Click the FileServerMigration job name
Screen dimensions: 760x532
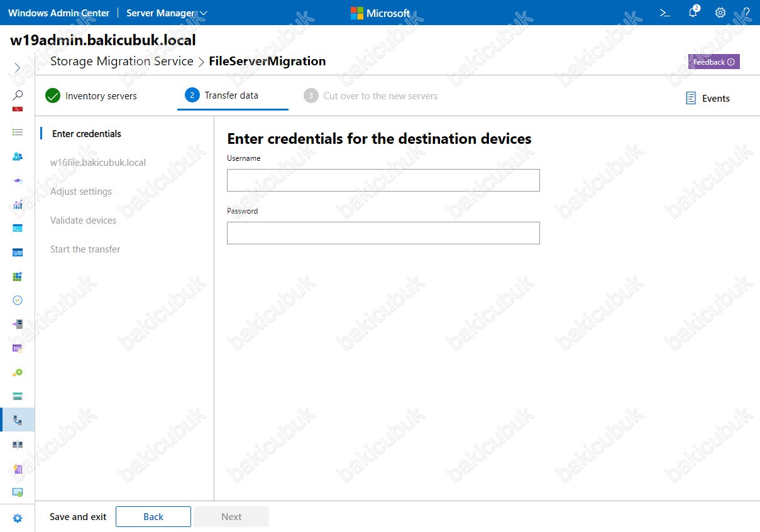pos(267,62)
